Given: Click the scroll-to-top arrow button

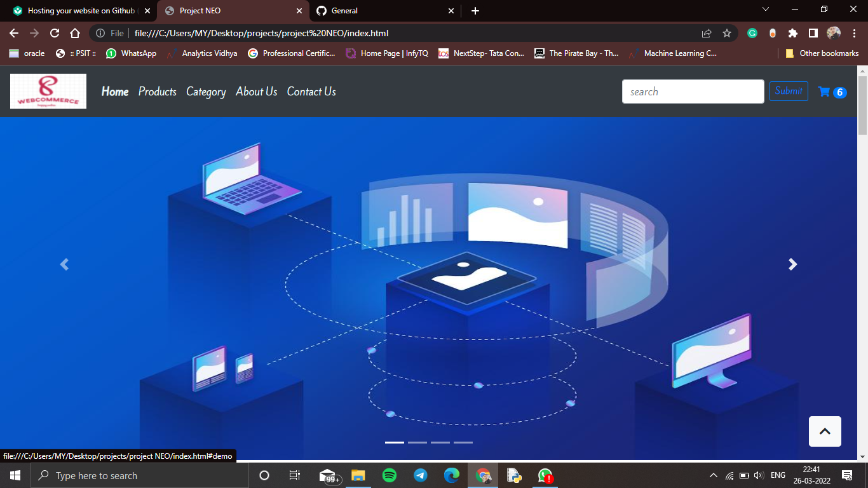Looking at the screenshot, I should point(825,431).
